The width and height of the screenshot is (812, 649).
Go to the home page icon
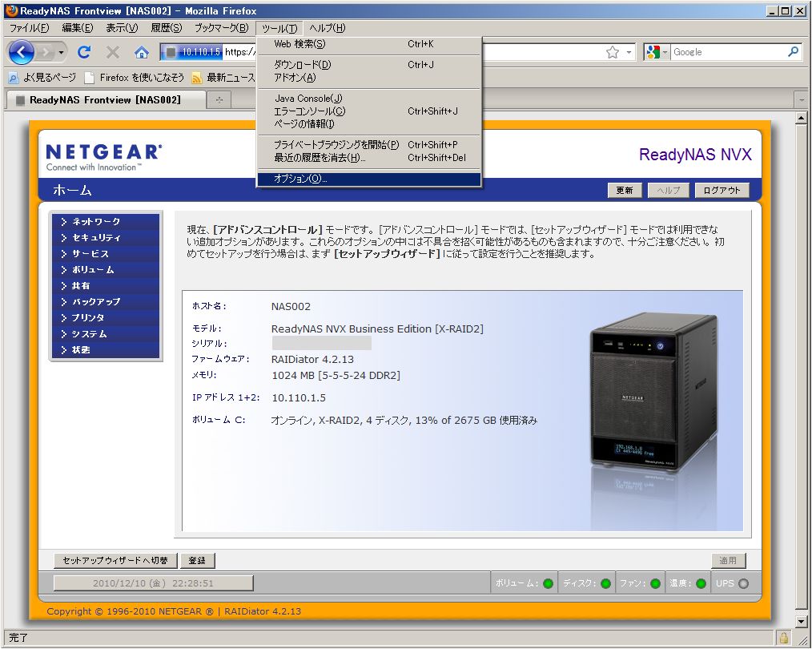coord(142,52)
